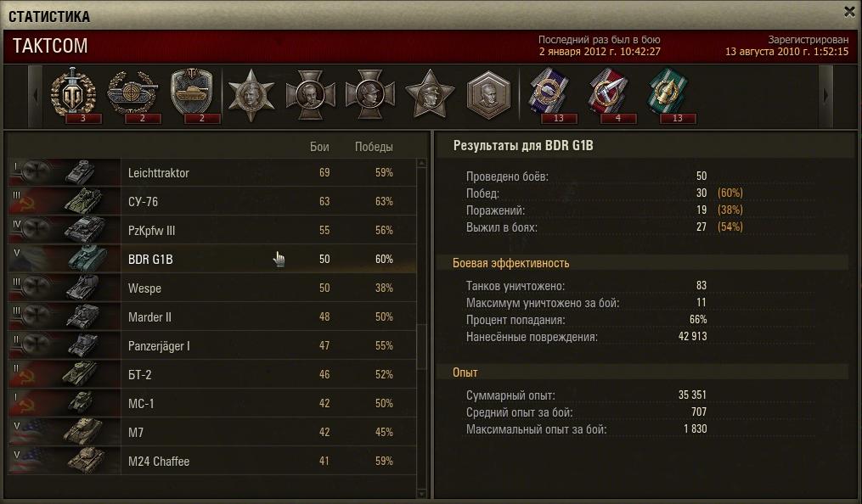This screenshot has height=504, width=862.
Task: Click scroll-up arrow of the tank list
Action: [x=421, y=163]
